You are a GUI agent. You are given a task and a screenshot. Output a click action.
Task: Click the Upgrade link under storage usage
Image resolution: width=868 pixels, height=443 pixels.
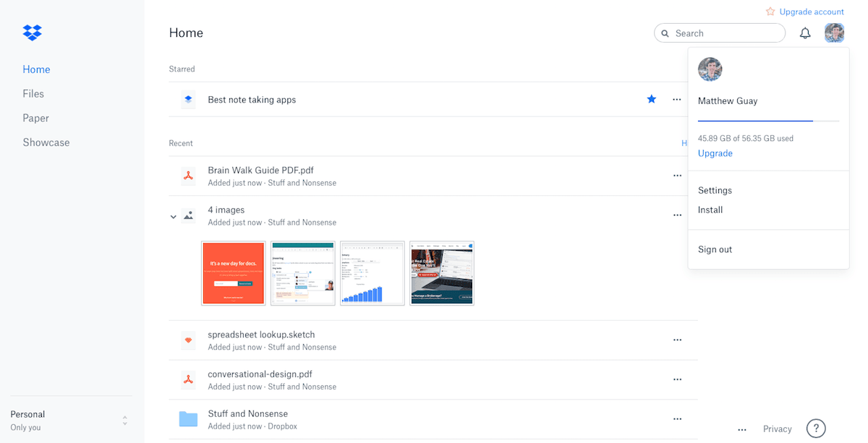click(x=715, y=153)
